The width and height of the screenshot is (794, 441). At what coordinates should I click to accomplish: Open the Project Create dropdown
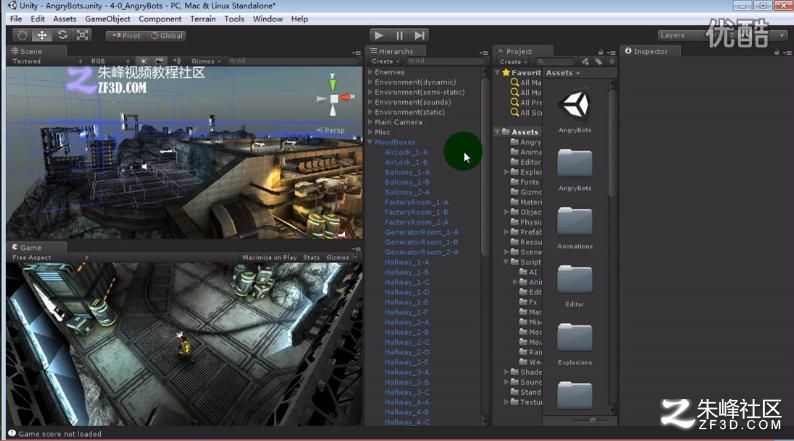(x=513, y=62)
